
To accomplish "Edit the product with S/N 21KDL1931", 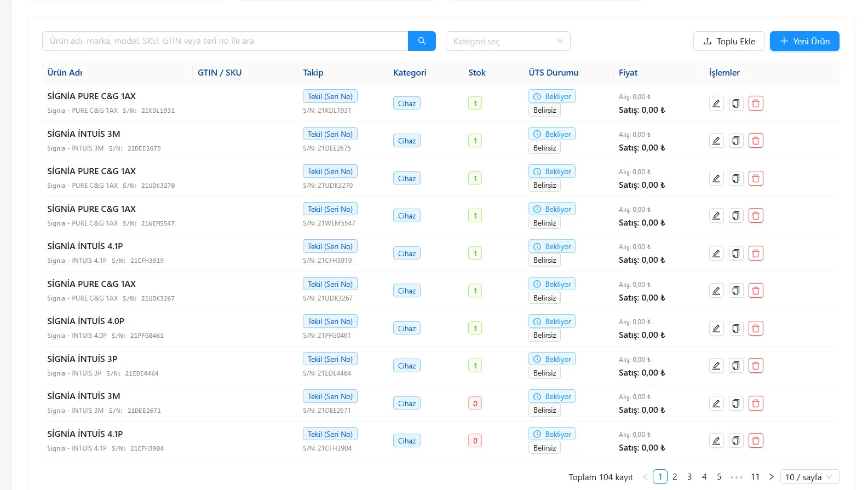I will 716,103.
